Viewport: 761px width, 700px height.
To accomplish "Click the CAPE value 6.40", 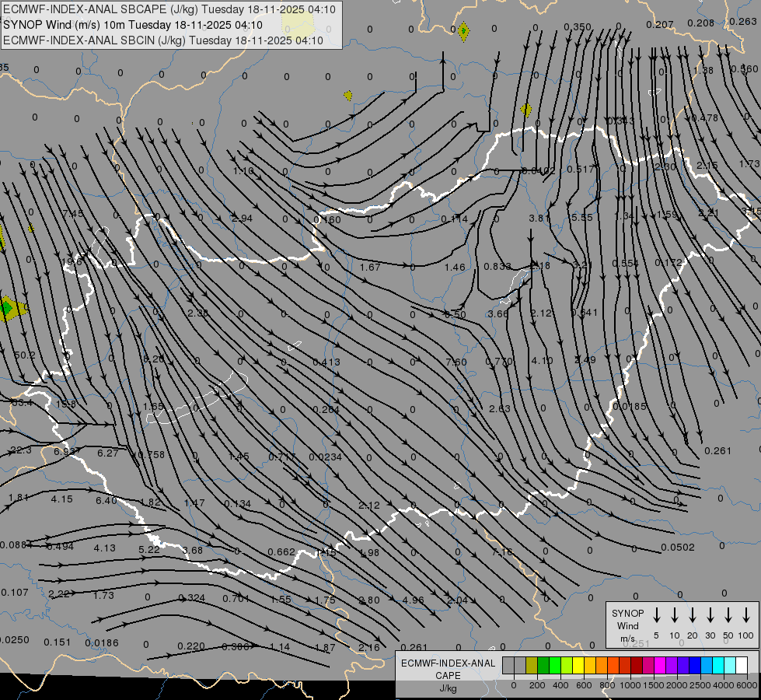I will click(x=106, y=500).
